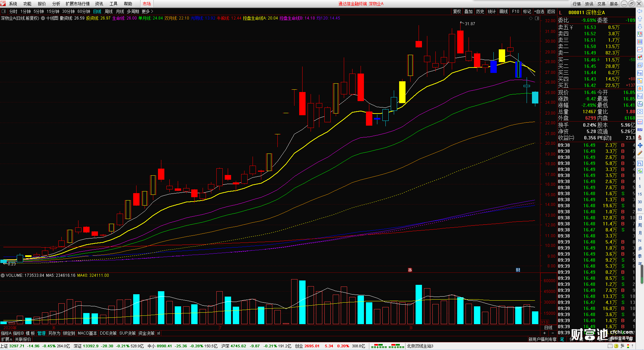Click the Fiz icon in the sidebar
Image resolution: width=644 pixels, height=350 pixels.
[x=640, y=96]
